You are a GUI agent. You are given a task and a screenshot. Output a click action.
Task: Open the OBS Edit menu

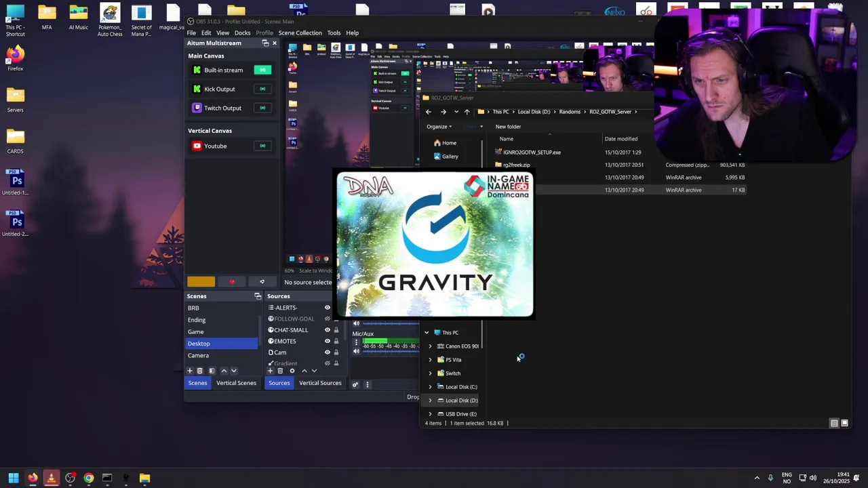(x=206, y=33)
